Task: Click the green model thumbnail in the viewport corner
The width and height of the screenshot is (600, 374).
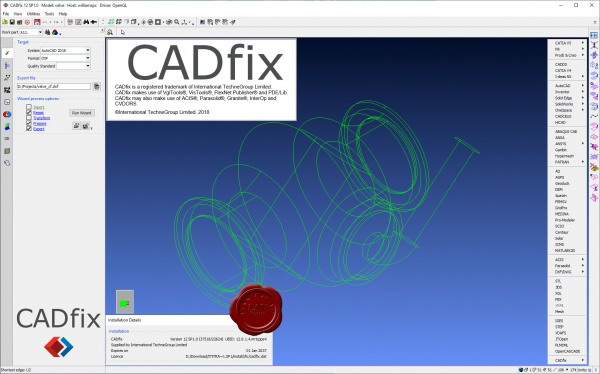Action: (125, 302)
